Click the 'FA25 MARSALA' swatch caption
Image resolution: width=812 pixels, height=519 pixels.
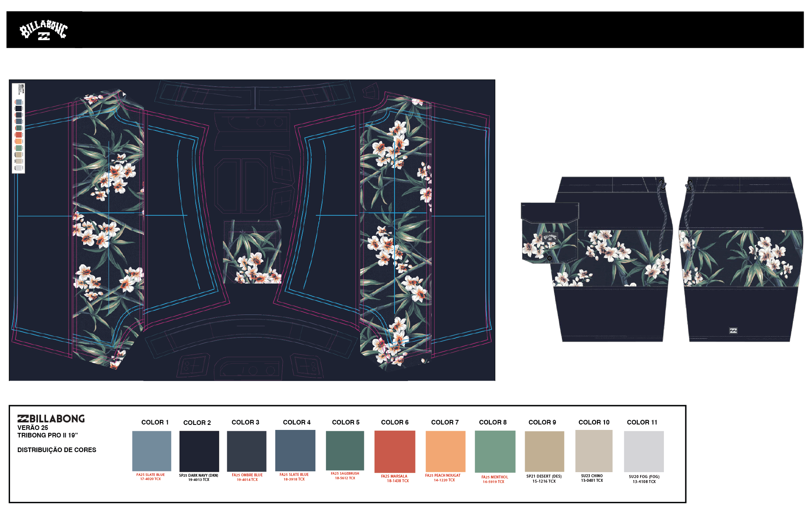394,476
